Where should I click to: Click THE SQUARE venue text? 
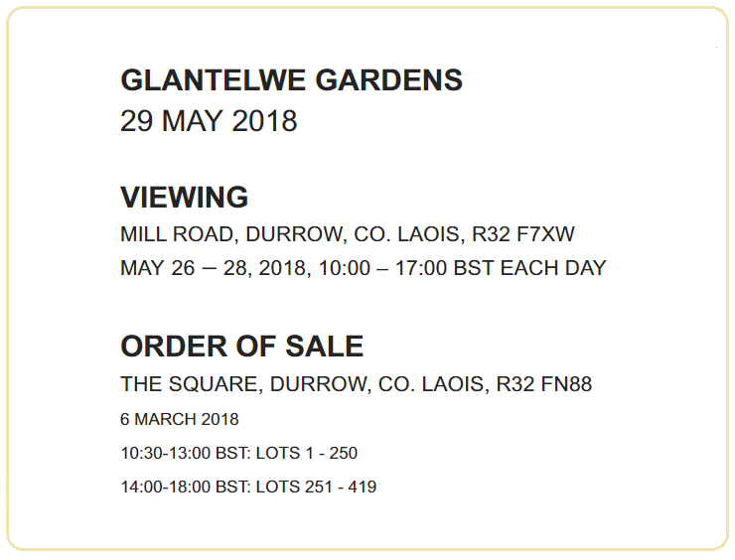[189, 384]
